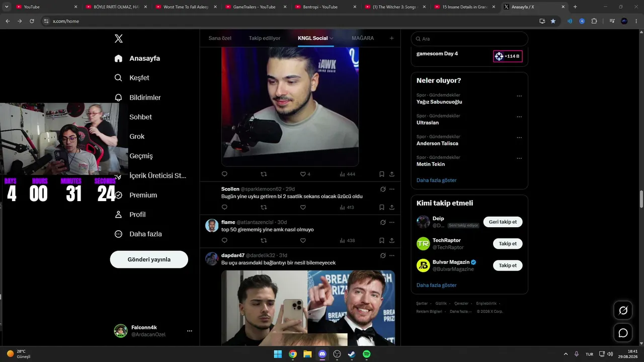Image resolution: width=644 pixels, height=362 pixels.
Task: Open Windows Start menu
Action: click(278, 354)
